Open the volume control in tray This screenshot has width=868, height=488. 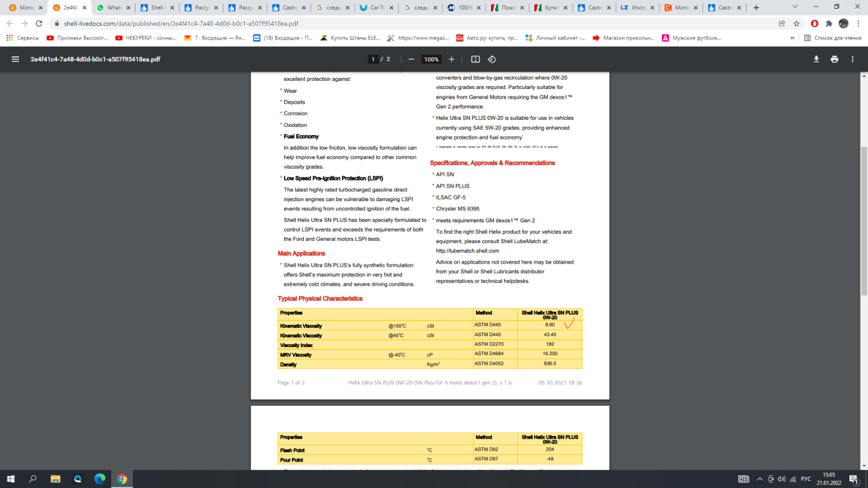781,479
